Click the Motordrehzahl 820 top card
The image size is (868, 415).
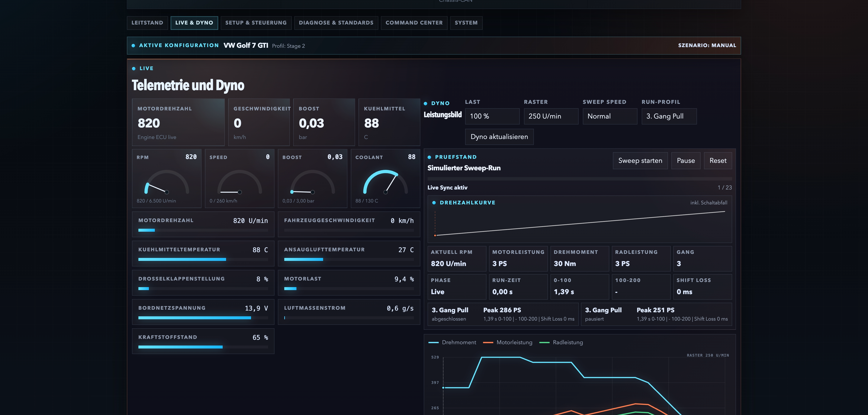coord(178,122)
